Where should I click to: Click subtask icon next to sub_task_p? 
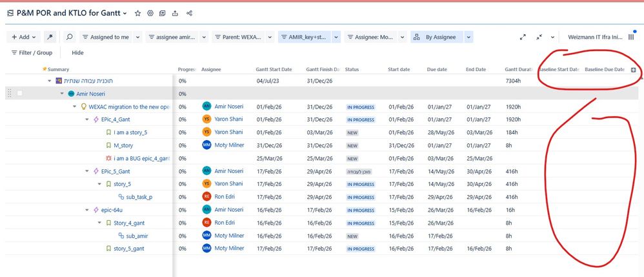(121, 197)
